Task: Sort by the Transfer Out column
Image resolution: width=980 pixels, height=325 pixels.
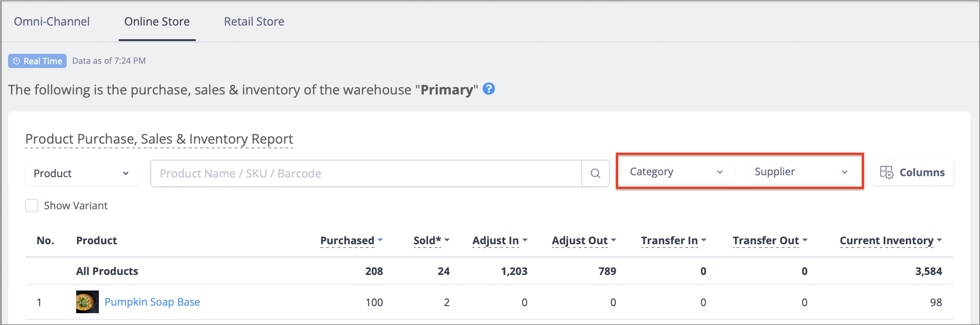Action: pyautogui.click(x=770, y=240)
